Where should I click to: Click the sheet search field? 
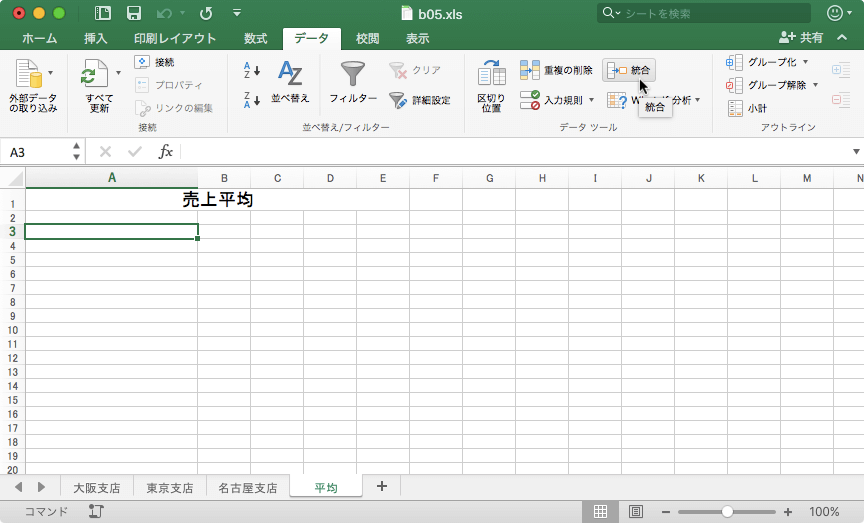tap(704, 13)
